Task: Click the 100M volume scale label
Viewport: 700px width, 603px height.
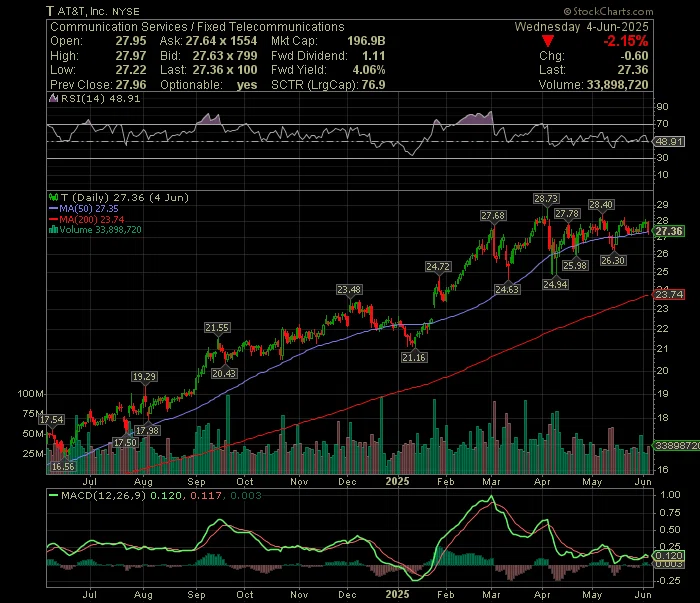Action: (31, 394)
